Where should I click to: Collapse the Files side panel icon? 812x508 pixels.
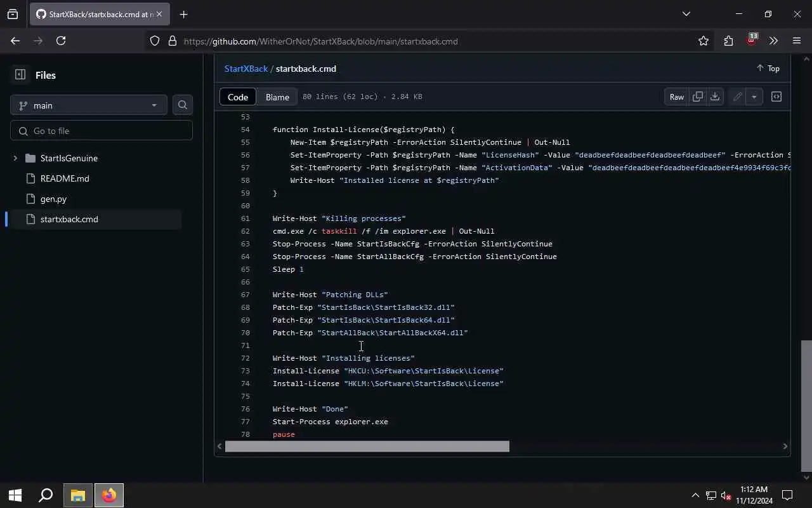click(x=20, y=75)
